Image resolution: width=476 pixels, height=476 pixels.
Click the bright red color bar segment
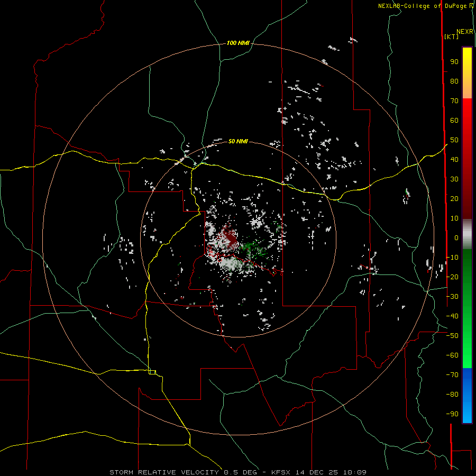[467, 112]
